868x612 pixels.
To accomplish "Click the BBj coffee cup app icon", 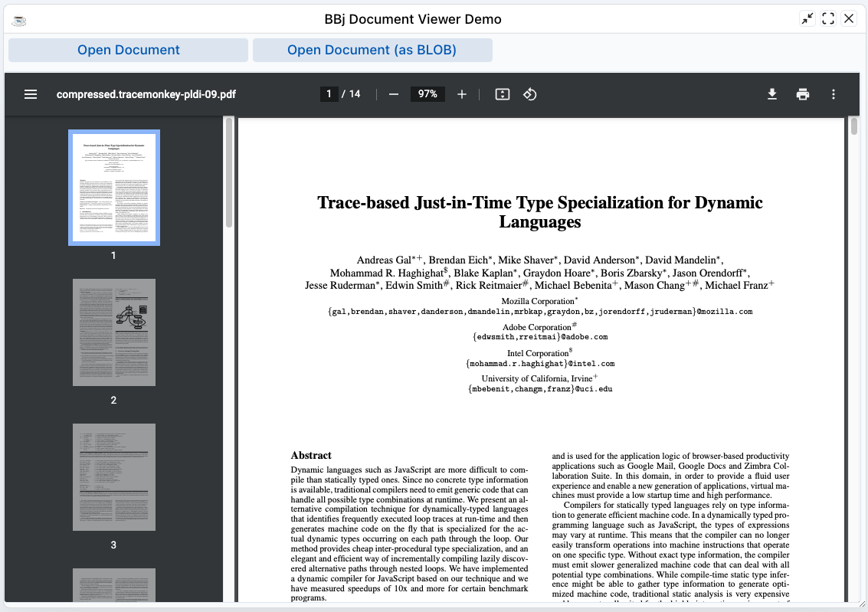I will [x=19, y=19].
